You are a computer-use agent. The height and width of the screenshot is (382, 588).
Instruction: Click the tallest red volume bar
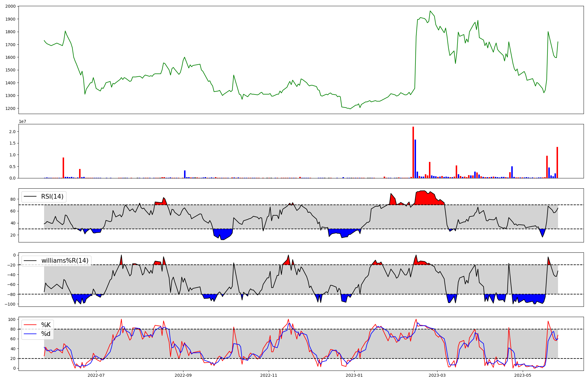413,153
